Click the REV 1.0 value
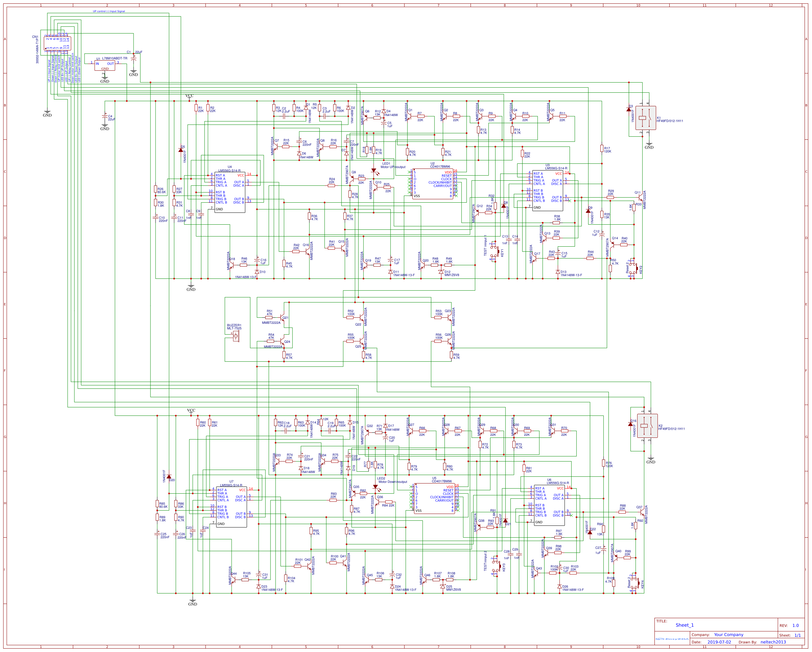Screen dimensions: 812x652 pyautogui.click(x=795, y=626)
